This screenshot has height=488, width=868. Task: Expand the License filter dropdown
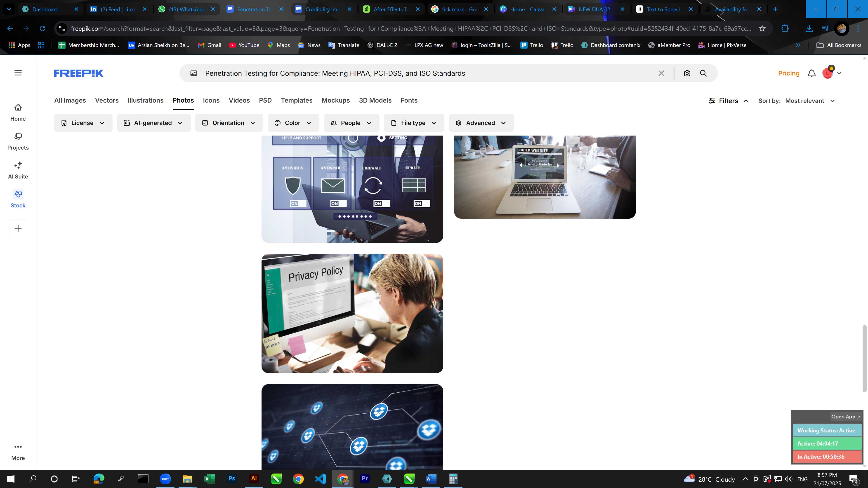pyautogui.click(x=83, y=123)
